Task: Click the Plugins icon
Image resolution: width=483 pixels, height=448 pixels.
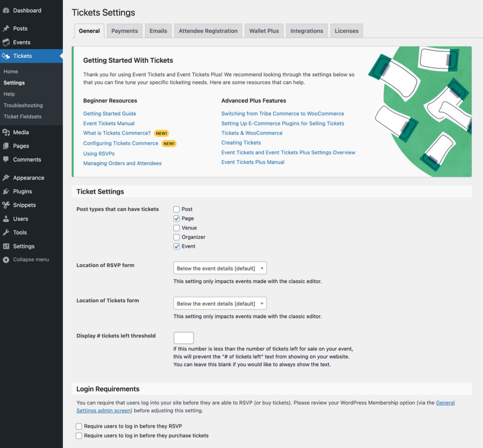Action: [x=6, y=191]
